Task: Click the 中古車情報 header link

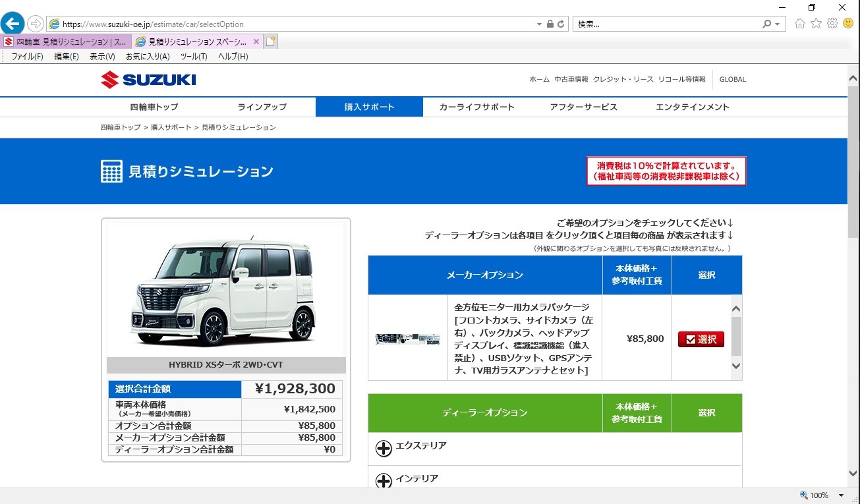Action: coord(571,79)
